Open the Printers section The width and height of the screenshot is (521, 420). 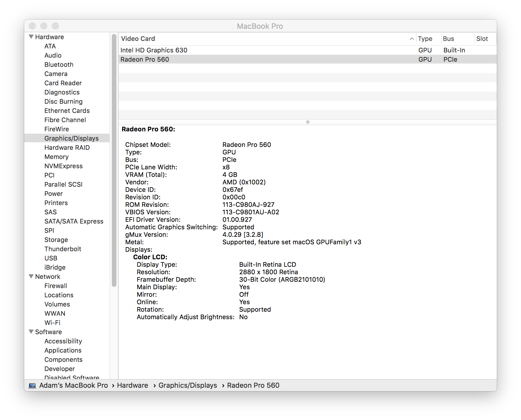pyautogui.click(x=56, y=203)
